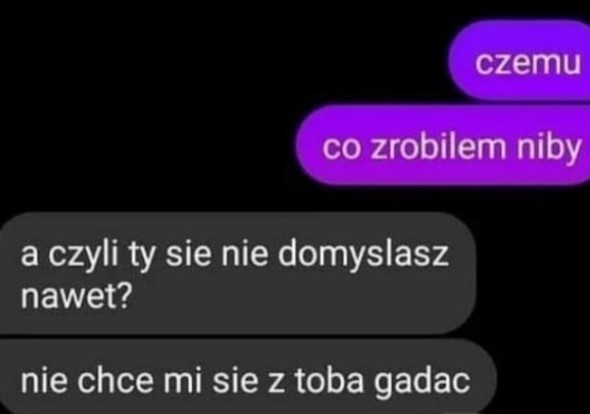
Task: Click the word "niby" in the sent message
Action: tap(549, 149)
